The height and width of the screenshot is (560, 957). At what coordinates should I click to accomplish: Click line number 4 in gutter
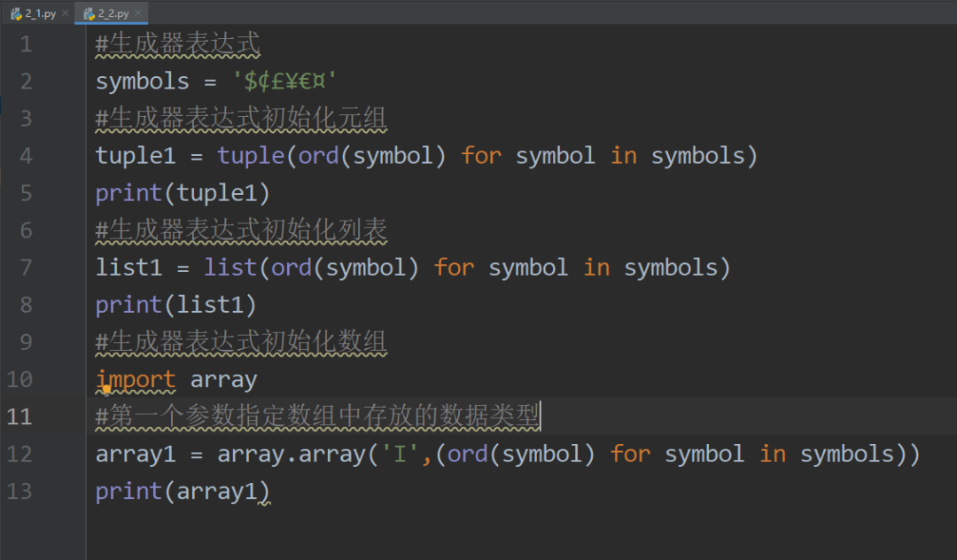pyautogui.click(x=26, y=156)
